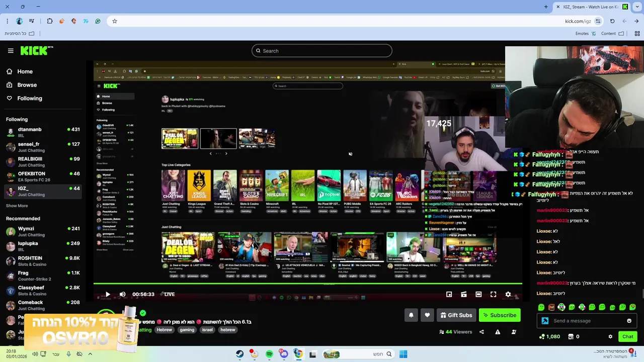The width and height of the screenshot is (644, 362).
Task: Click the gaming stream tag
Action: pos(187,330)
